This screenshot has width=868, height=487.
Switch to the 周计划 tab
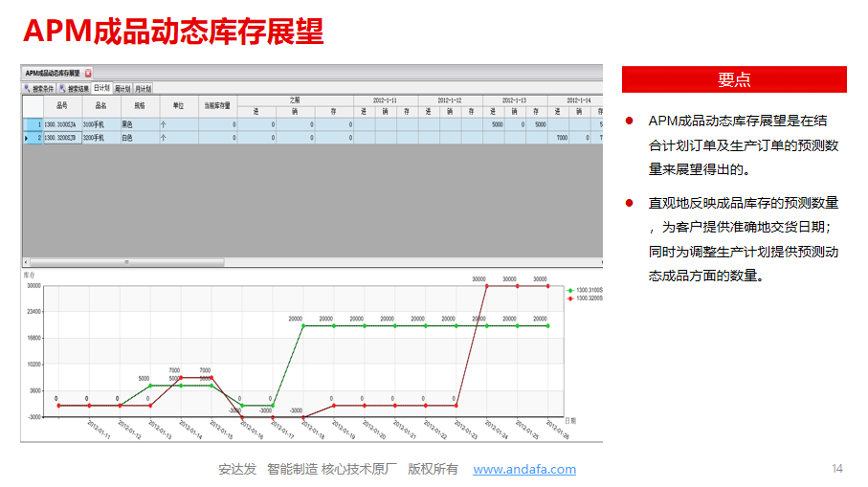coord(122,88)
